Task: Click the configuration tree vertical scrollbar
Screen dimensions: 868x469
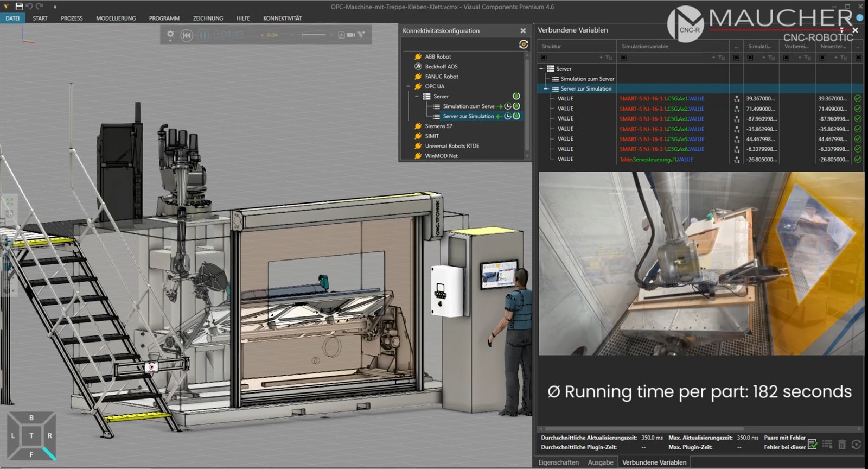Action: tap(527, 105)
